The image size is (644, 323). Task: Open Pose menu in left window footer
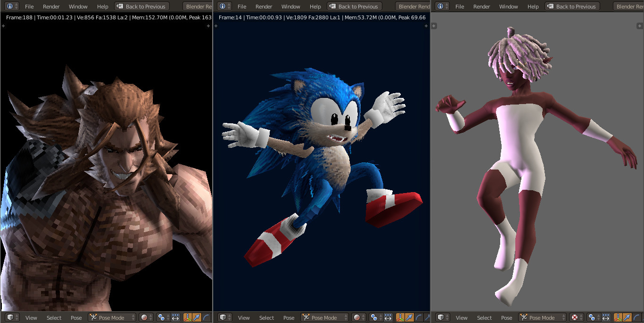76,318
